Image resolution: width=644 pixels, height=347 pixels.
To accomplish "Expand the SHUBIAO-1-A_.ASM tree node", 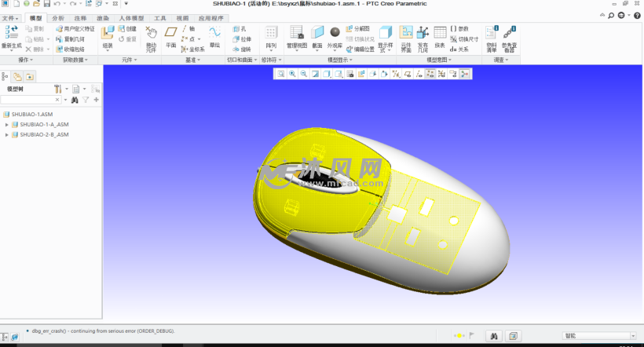I will tap(6, 124).
